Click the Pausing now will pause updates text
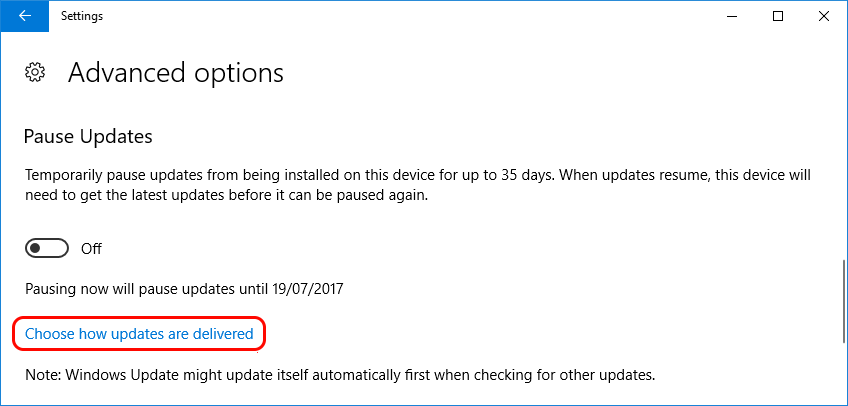Screen dimensions: 848x406 click(184, 289)
